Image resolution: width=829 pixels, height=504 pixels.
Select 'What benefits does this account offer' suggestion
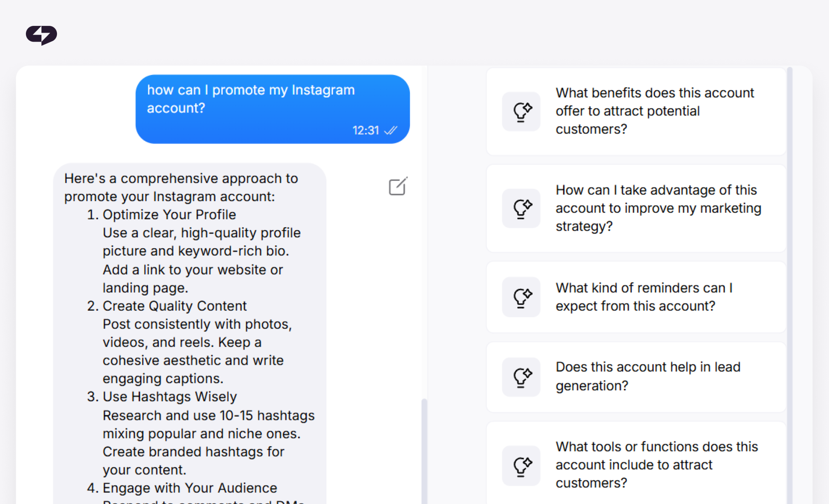tap(636, 112)
